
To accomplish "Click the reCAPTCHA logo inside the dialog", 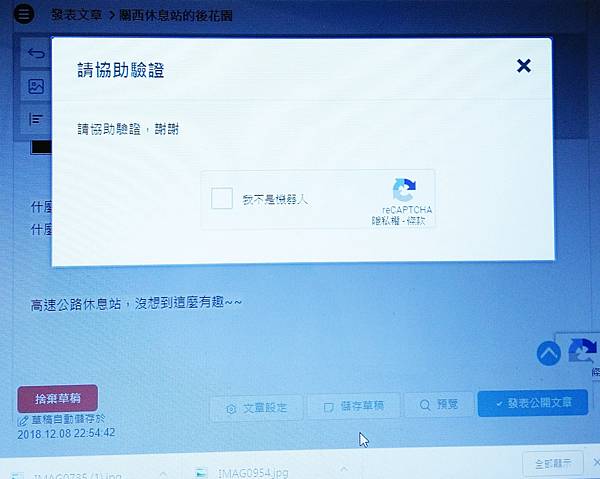I will [404, 190].
